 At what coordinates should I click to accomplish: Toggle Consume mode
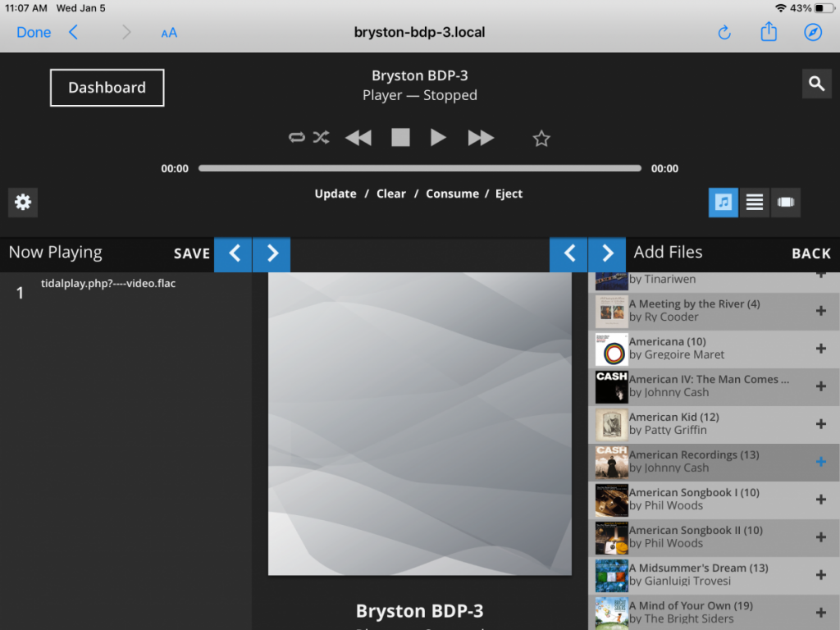tap(452, 194)
